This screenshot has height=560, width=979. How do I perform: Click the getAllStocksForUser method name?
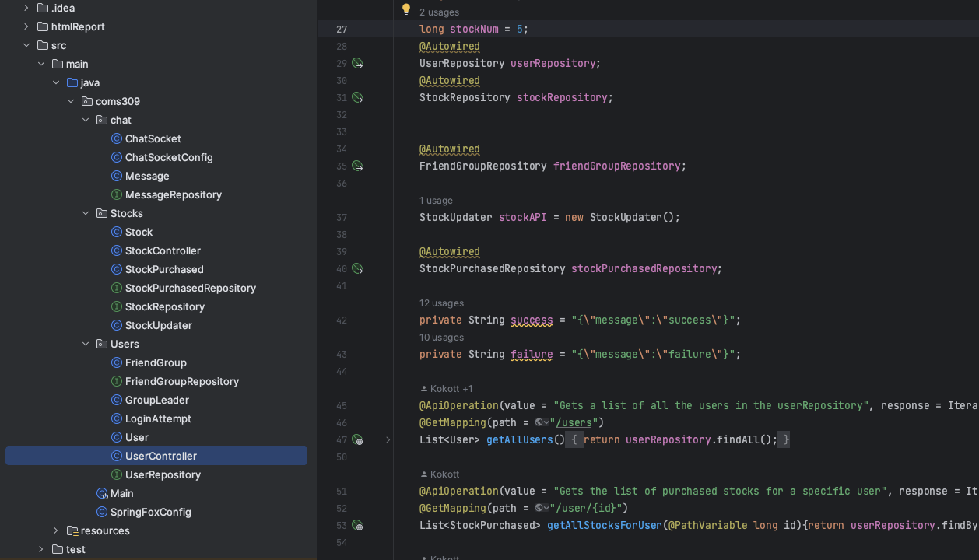pos(605,526)
